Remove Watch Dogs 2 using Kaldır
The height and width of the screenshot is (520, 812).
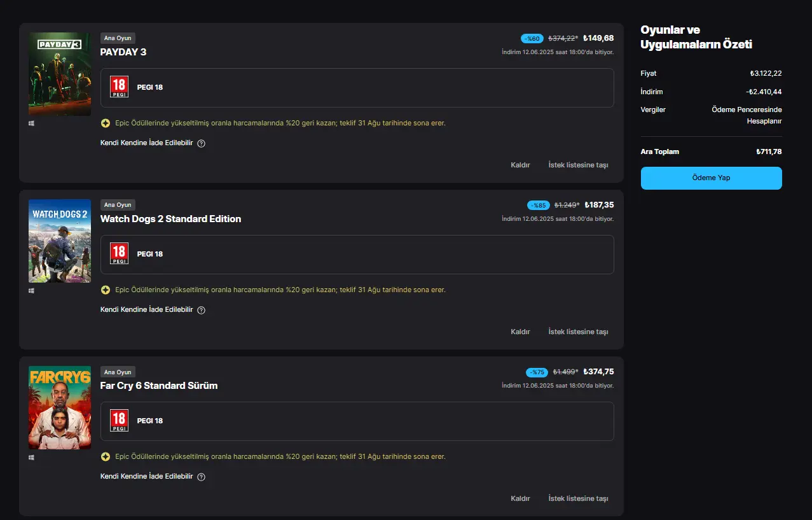point(520,332)
